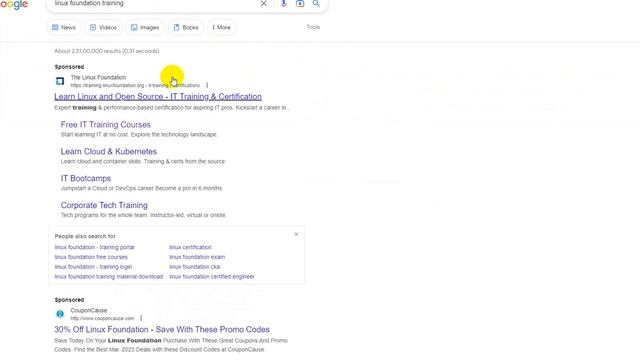This screenshot has height=360, width=640.
Task: Open Learn Linux and Open Source result
Action: pos(158,97)
